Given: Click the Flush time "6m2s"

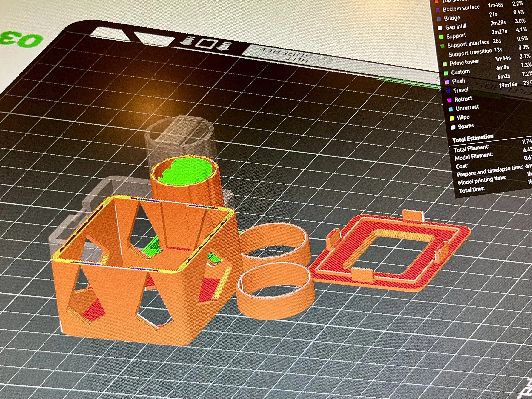Looking at the screenshot, I should (x=504, y=76).
